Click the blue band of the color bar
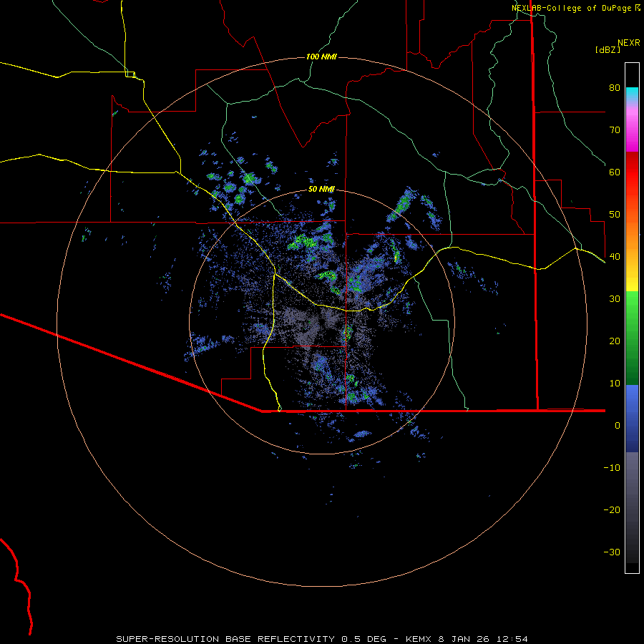644x644 pixels. 632,417
